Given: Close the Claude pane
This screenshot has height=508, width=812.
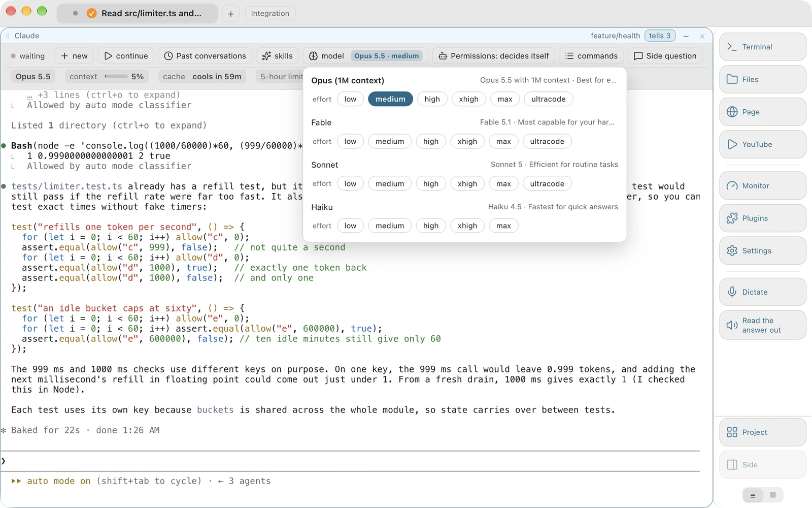Looking at the screenshot, I should click(702, 36).
